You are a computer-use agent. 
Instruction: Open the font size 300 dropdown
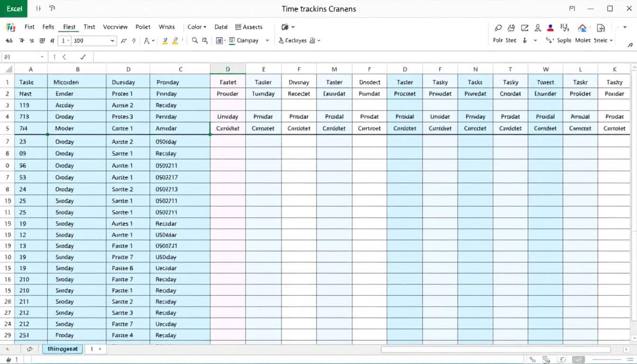click(112, 41)
